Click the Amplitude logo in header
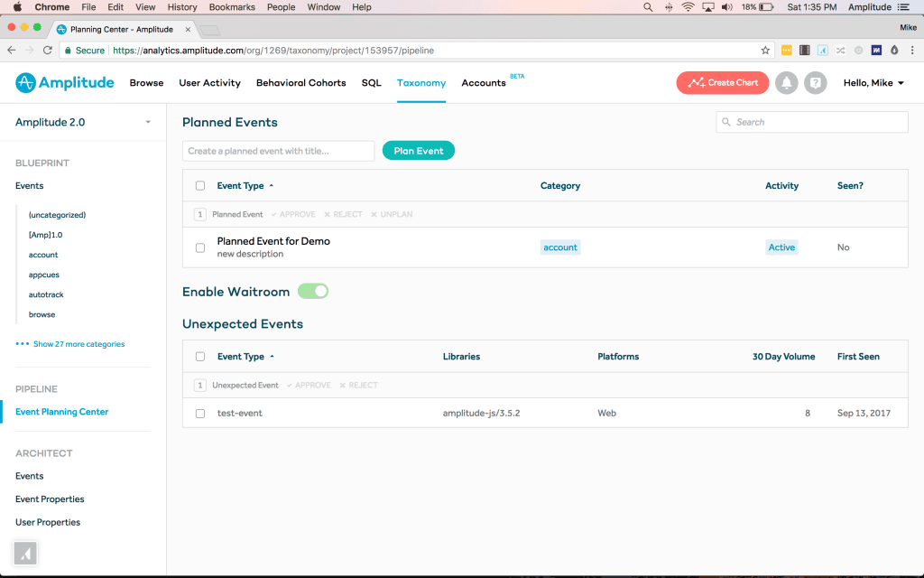 point(64,83)
